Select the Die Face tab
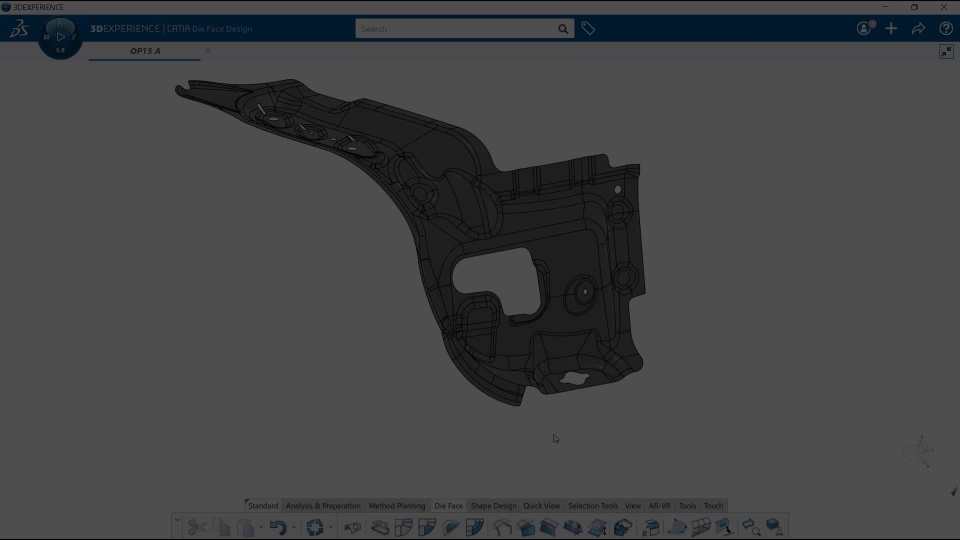 click(448, 506)
